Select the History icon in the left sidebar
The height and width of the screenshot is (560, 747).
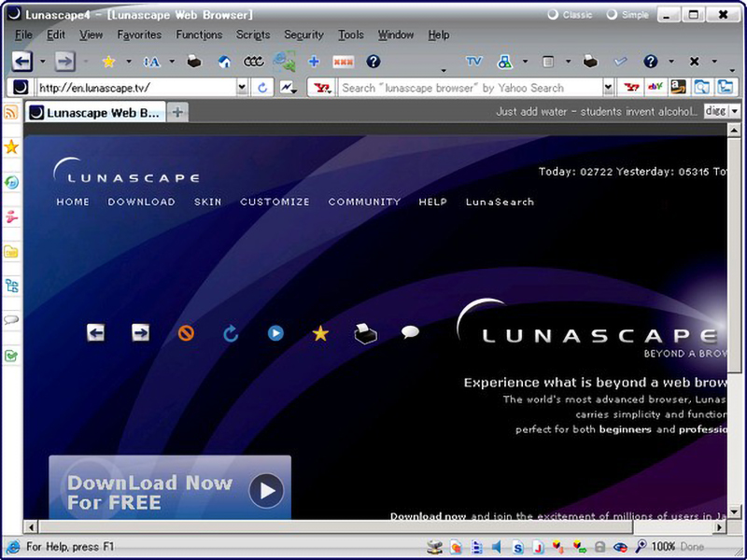[x=11, y=183]
